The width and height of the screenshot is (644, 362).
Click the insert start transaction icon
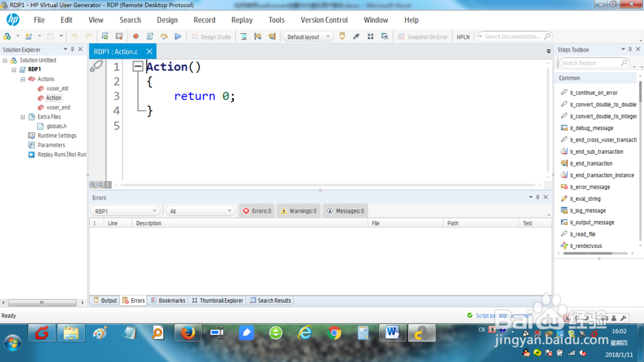click(x=258, y=37)
